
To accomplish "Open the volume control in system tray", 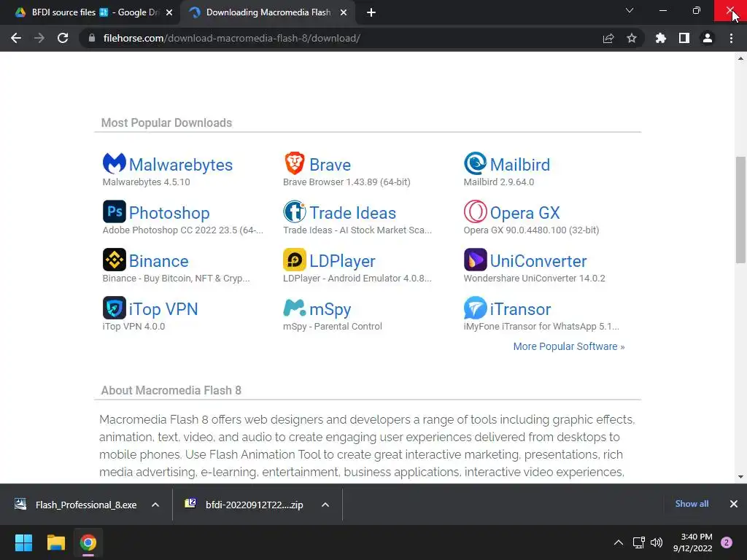I will coord(657,542).
